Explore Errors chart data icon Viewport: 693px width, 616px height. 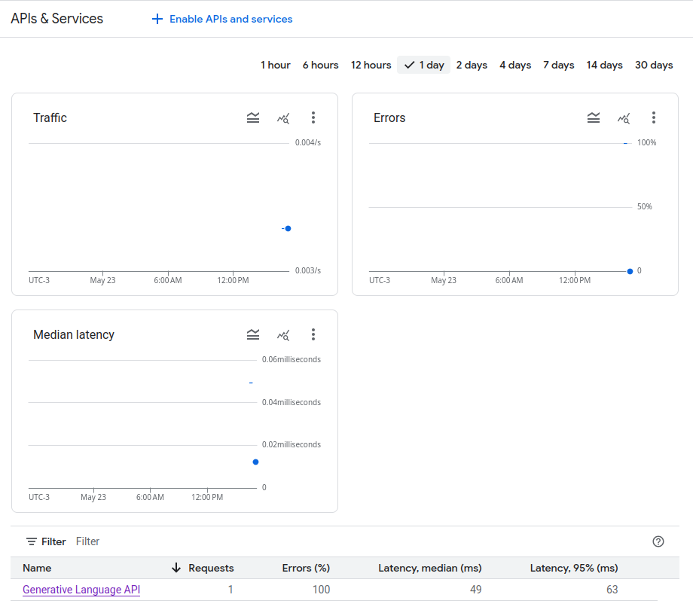coord(624,118)
